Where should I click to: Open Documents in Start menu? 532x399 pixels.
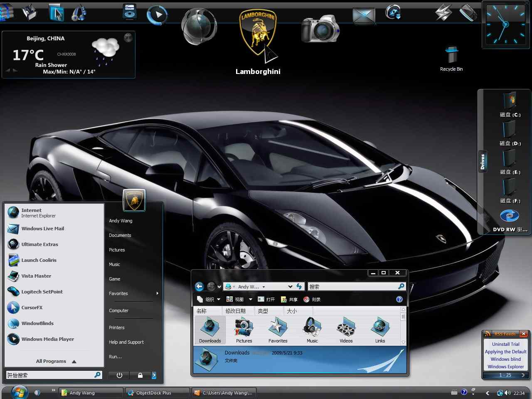[x=120, y=235]
